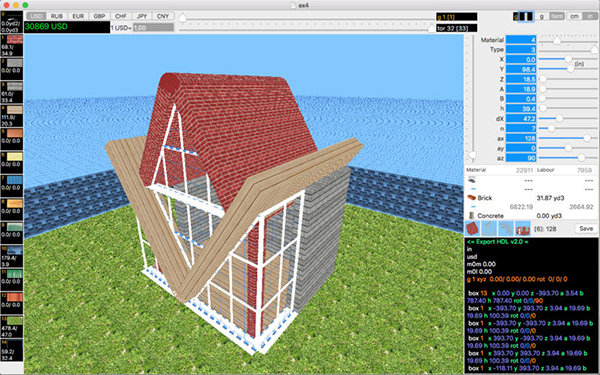Click the X position slider knob
Image resolution: width=600 pixels, height=375 pixels.
pos(568,59)
